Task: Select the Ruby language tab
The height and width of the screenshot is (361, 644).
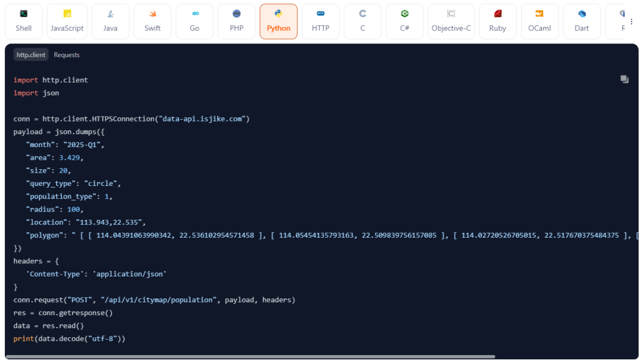Action: point(497,21)
